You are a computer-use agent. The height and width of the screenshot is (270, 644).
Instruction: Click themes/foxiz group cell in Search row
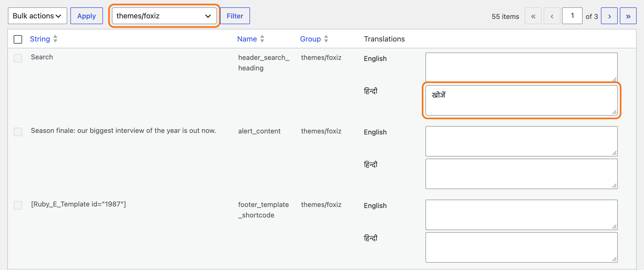(x=321, y=58)
